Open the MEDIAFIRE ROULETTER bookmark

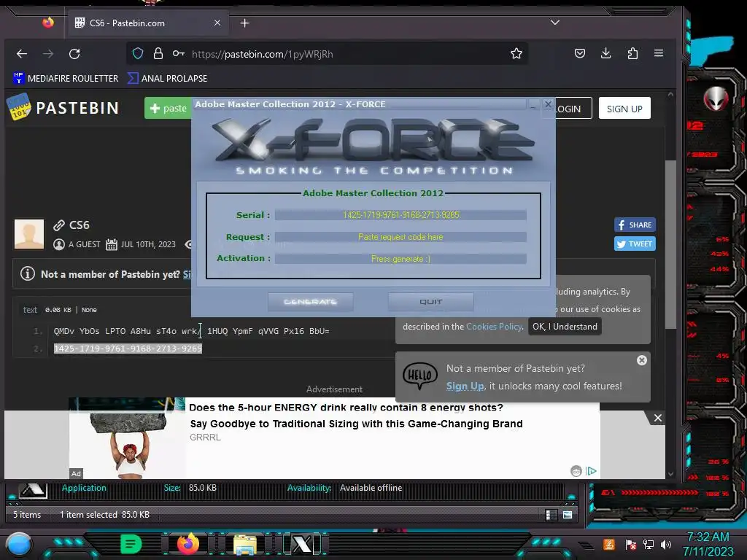[x=66, y=78]
